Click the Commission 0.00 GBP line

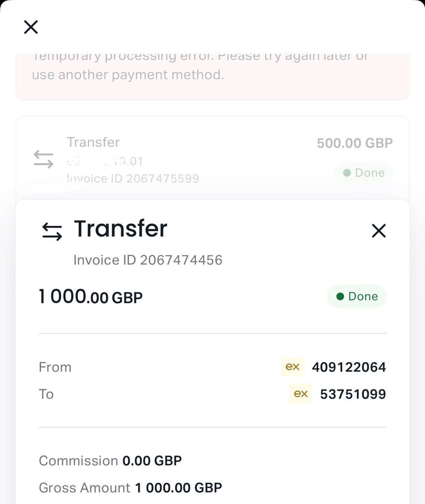110,461
